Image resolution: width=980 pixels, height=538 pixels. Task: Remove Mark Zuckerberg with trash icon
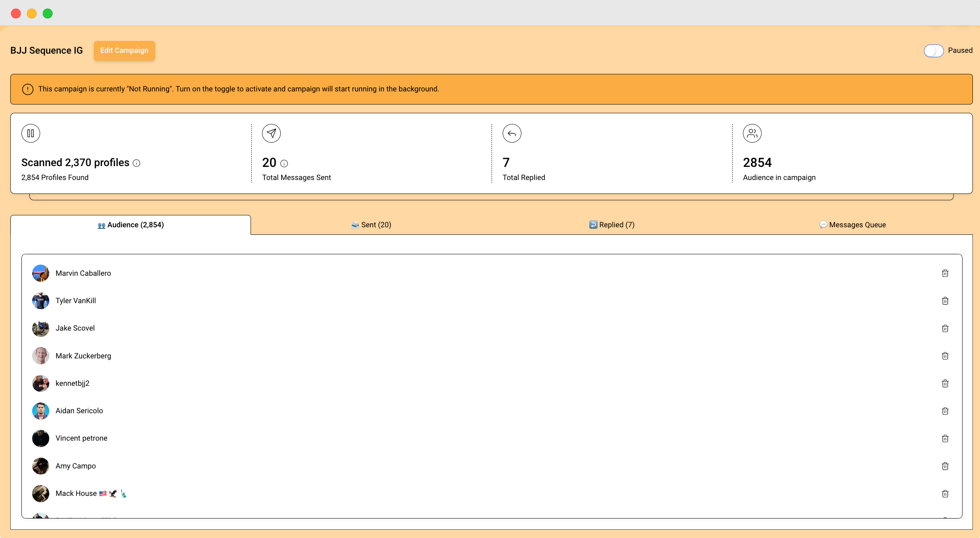(945, 356)
